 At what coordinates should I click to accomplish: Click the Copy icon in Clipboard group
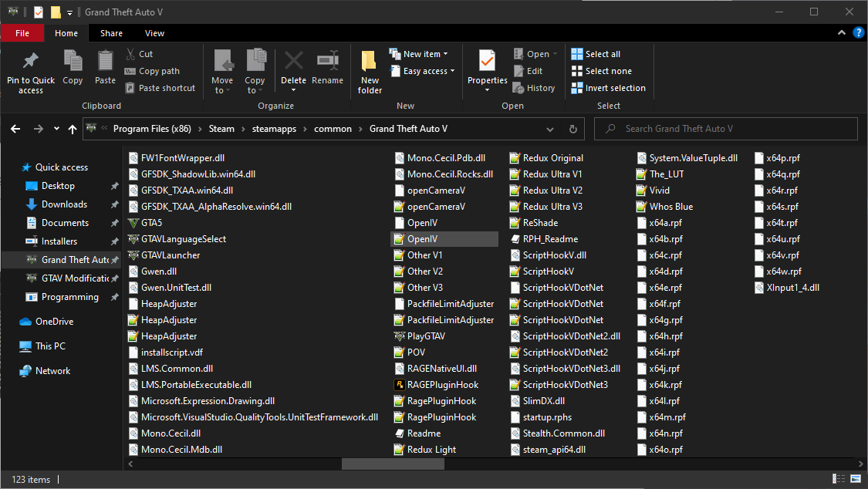point(73,62)
